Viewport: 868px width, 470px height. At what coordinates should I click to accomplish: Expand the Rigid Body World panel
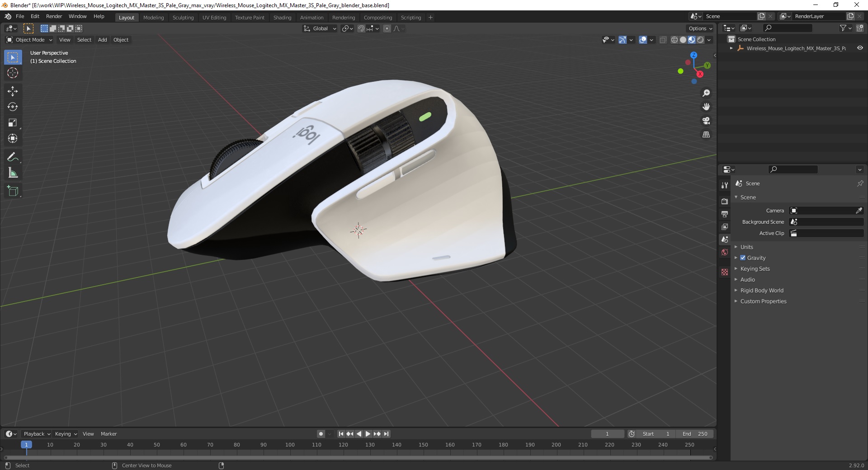click(x=761, y=290)
